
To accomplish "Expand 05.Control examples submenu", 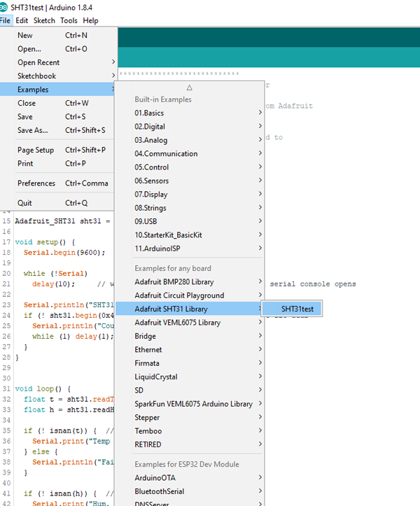I will pos(190,167).
